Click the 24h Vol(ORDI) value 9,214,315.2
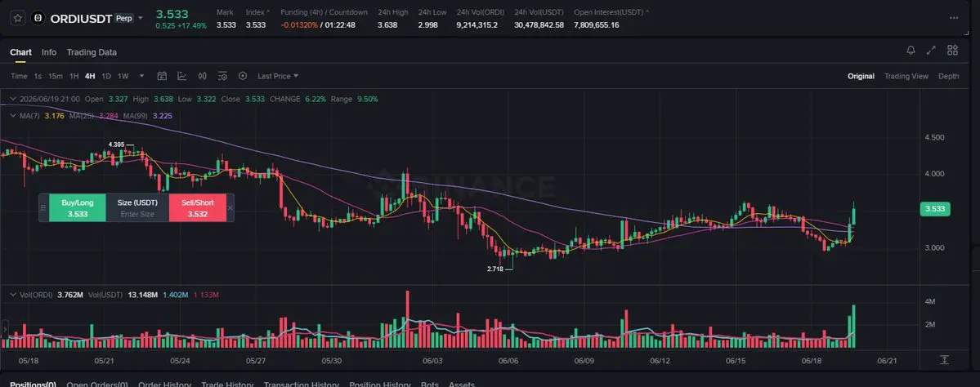This screenshot has height=387, width=980. tap(477, 25)
